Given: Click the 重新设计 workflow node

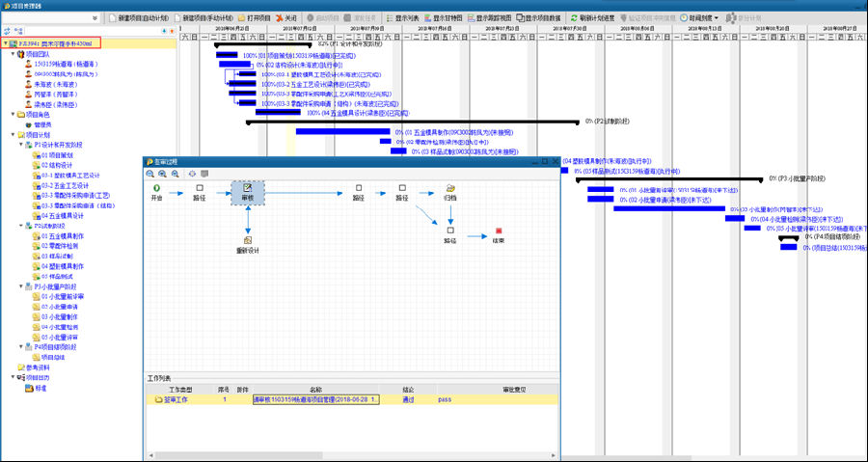Looking at the screenshot, I should [248, 241].
